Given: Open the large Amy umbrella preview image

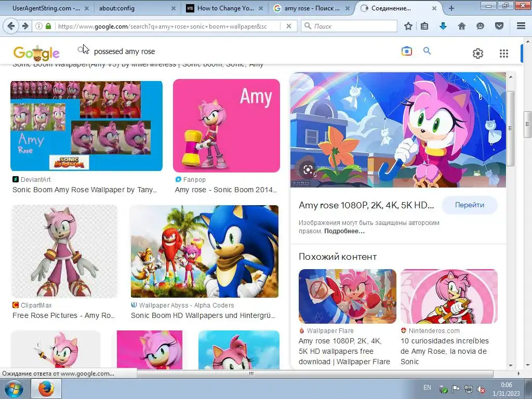Looking at the screenshot, I should 398,130.
